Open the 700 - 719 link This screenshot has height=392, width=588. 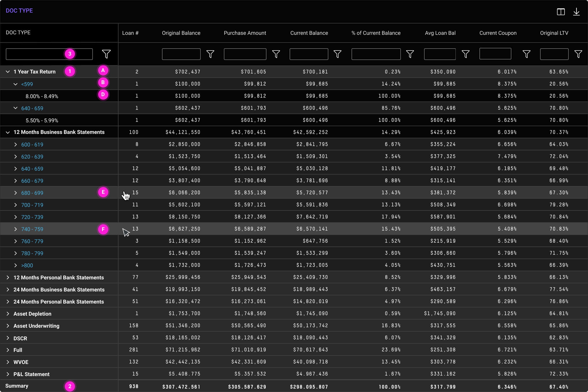(32, 205)
